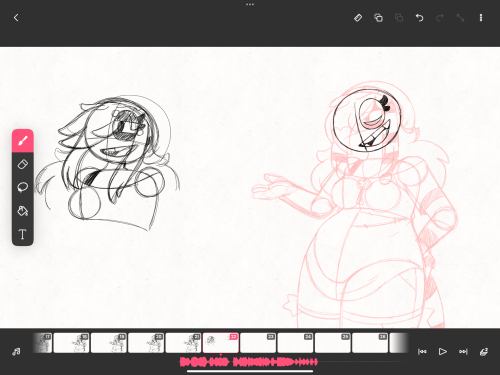Click the greyed-out redo arrow
This screenshot has height=375, width=500.
pyautogui.click(x=440, y=18)
